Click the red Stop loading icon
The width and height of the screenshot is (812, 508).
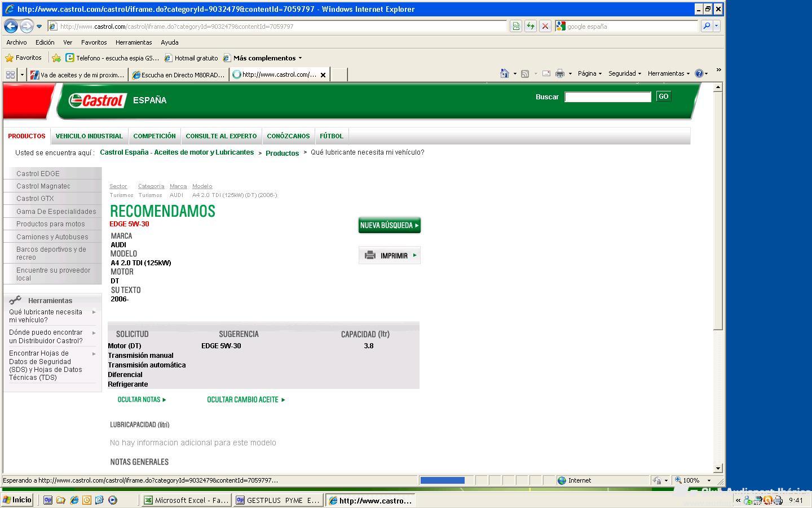(545, 26)
